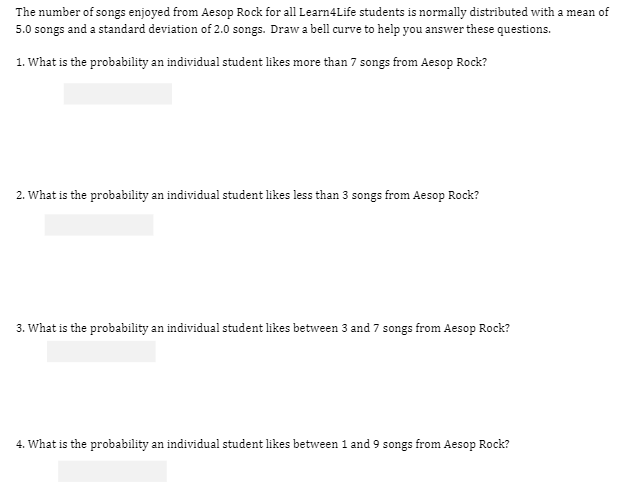Click the number label "2." of question two
619x483 pixels.
tap(21, 195)
